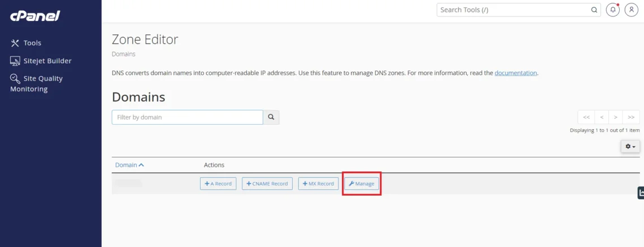This screenshot has width=644, height=247.
Task: Click the Manage button
Action: coord(362,183)
